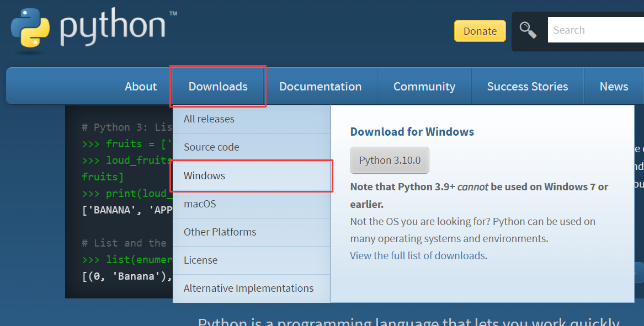Viewport: 644px width, 326px height.
Task: Choose Other Platforms entry
Action: pyautogui.click(x=220, y=232)
